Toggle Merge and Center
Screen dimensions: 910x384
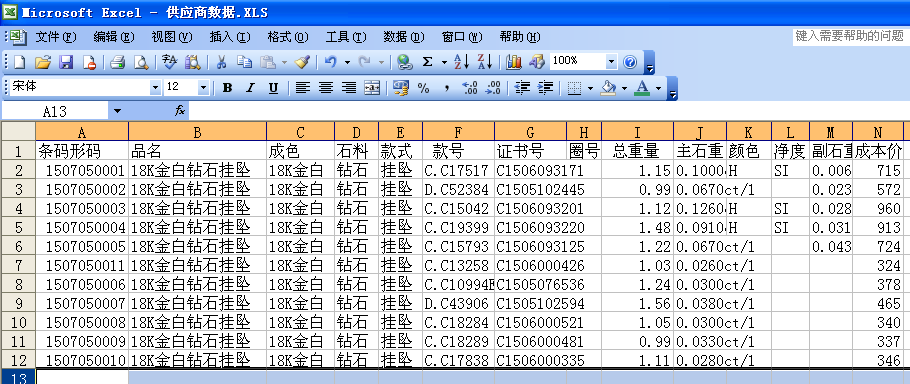[372, 88]
